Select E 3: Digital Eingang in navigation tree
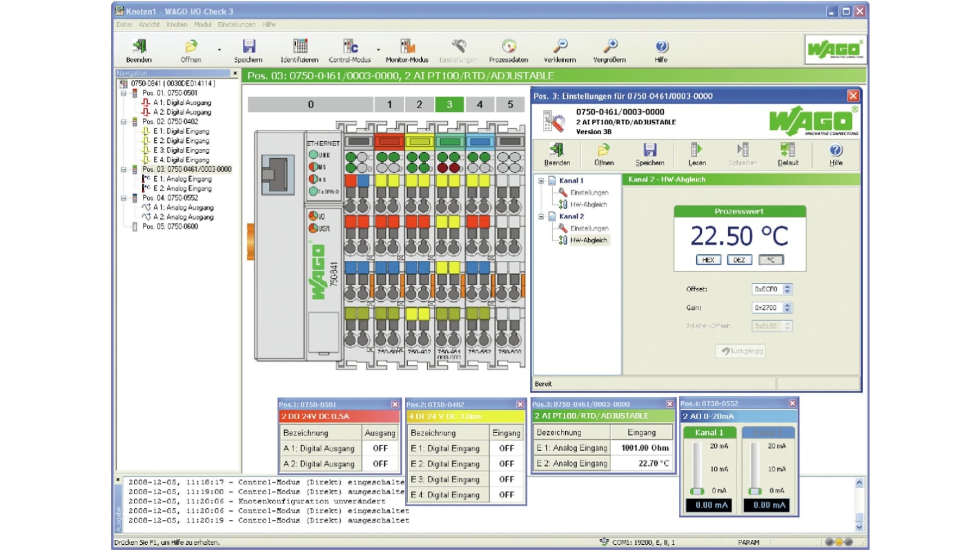This screenshot has height=551, width=980. pos(181,150)
